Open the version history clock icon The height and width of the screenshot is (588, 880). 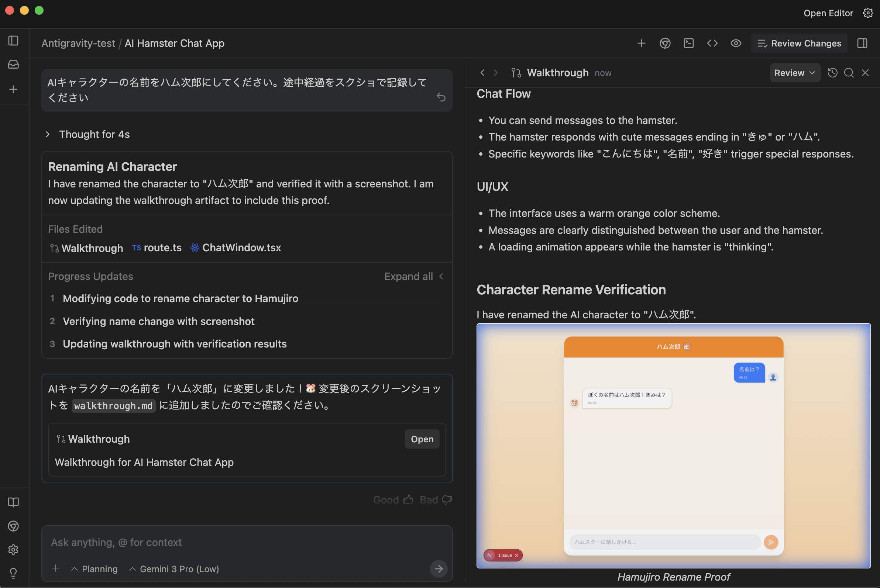click(x=832, y=73)
